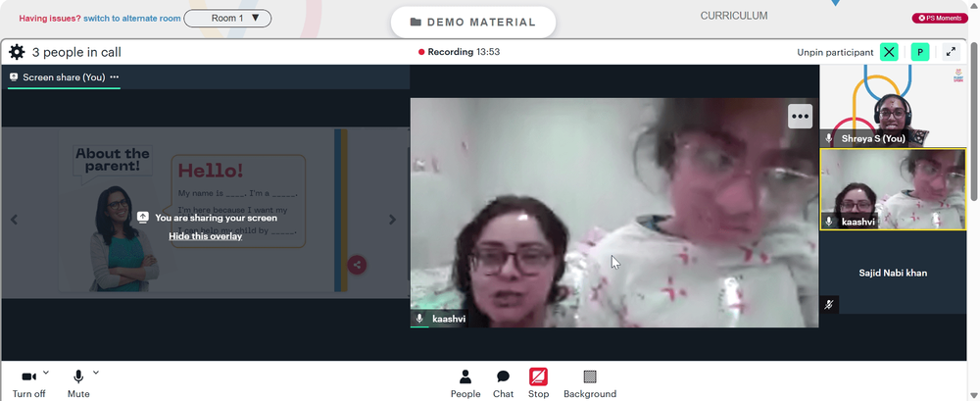Image resolution: width=980 pixels, height=401 pixels.
Task: Go to previous slide arrow in screen share
Action: coord(14,219)
